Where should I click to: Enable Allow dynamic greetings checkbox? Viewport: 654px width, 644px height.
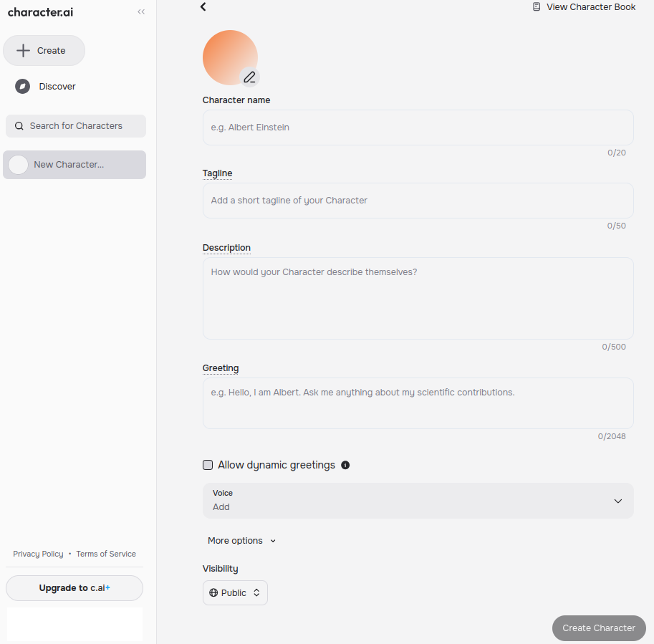(x=208, y=465)
